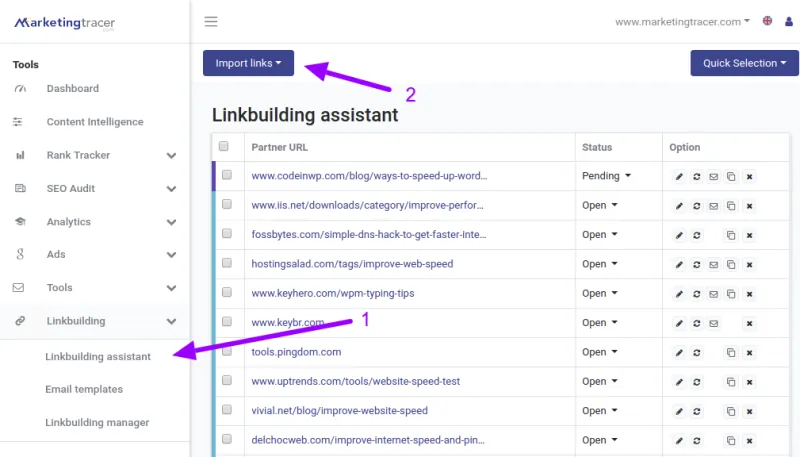The image size is (800, 457).
Task: Open Email templates submenu item
Action: 84,389
